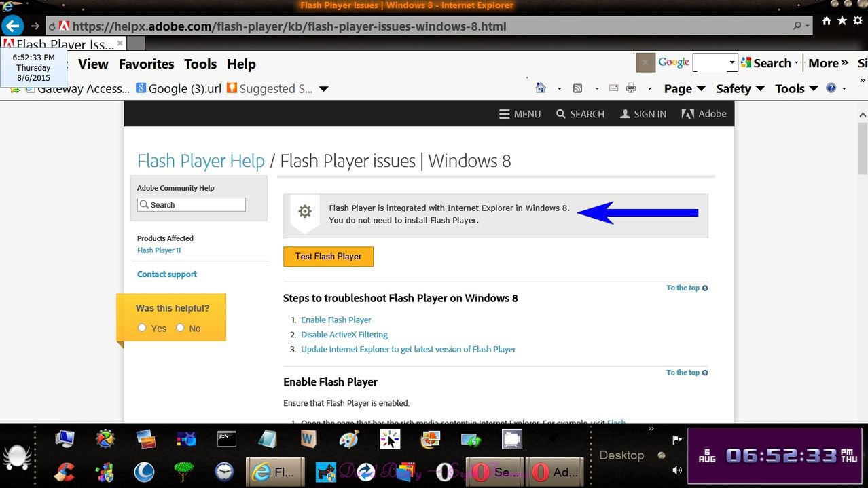
Task: Click the forward navigation arrow
Action: click(35, 26)
